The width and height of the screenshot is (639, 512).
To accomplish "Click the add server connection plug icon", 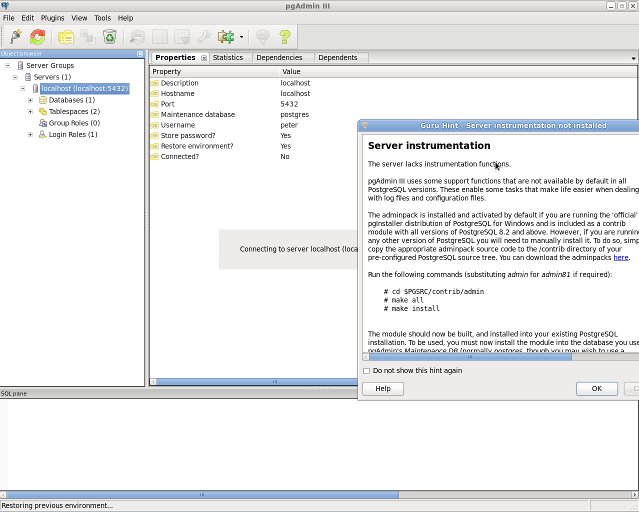I will tap(16, 37).
